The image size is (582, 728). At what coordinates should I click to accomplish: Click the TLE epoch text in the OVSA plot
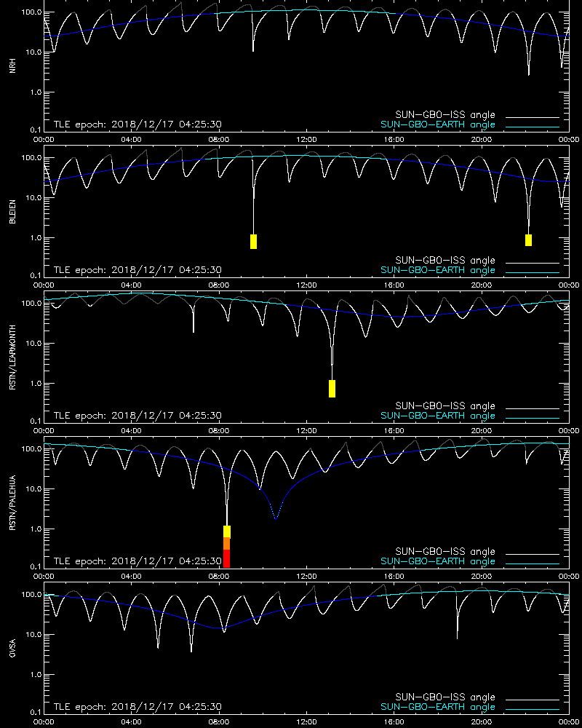pyautogui.click(x=137, y=707)
